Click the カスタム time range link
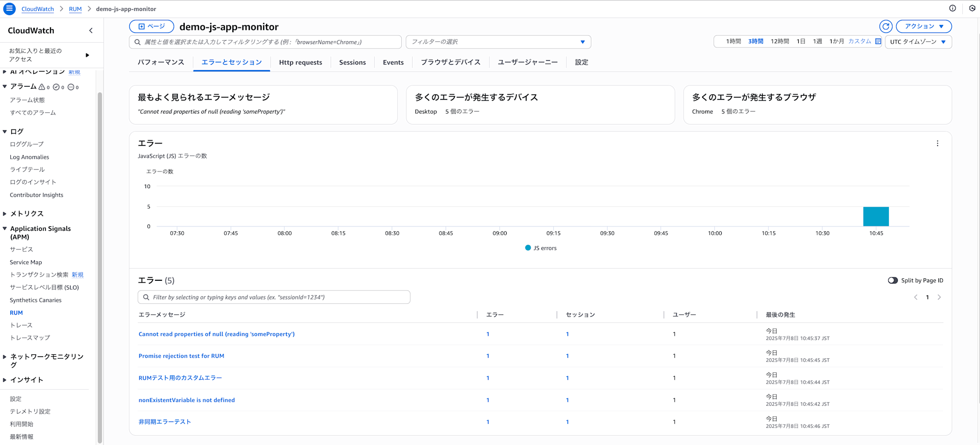The image size is (980, 445). pyautogui.click(x=859, y=42)
